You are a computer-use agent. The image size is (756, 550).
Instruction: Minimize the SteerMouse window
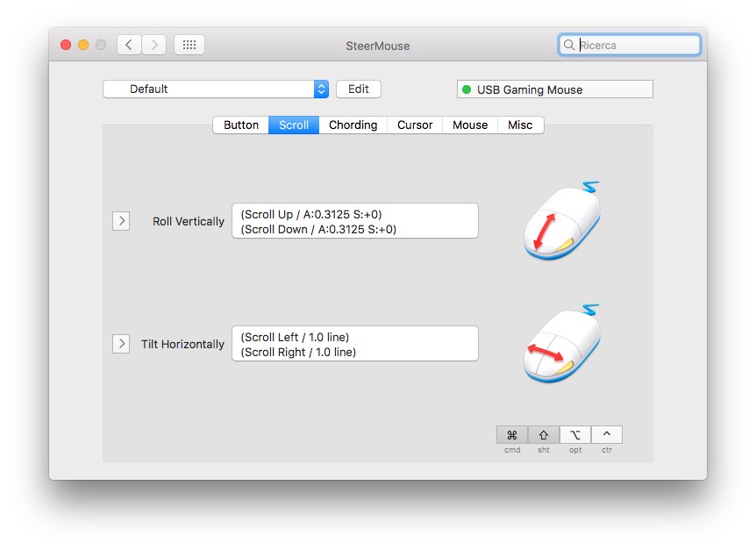point(83,45)
